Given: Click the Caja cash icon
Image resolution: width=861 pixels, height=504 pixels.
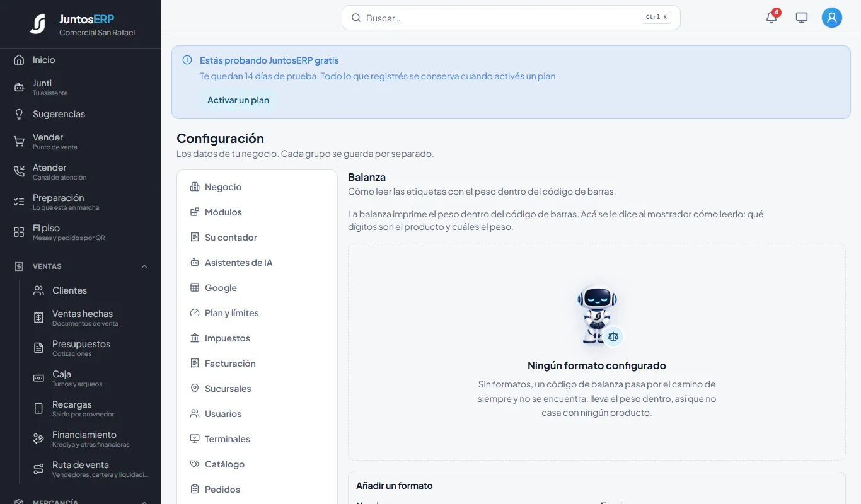Looking at the screenshot, I should click(x=38, y=379).
